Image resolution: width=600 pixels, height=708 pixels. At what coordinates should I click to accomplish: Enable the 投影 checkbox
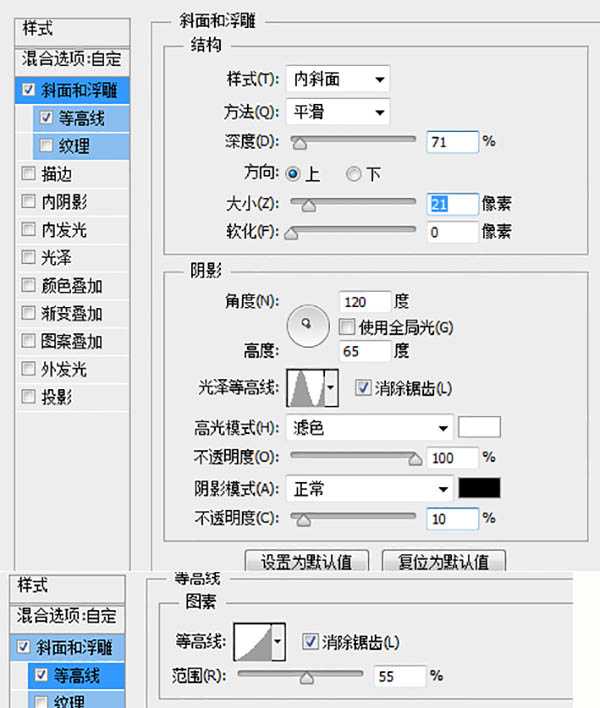pos(28,397)
